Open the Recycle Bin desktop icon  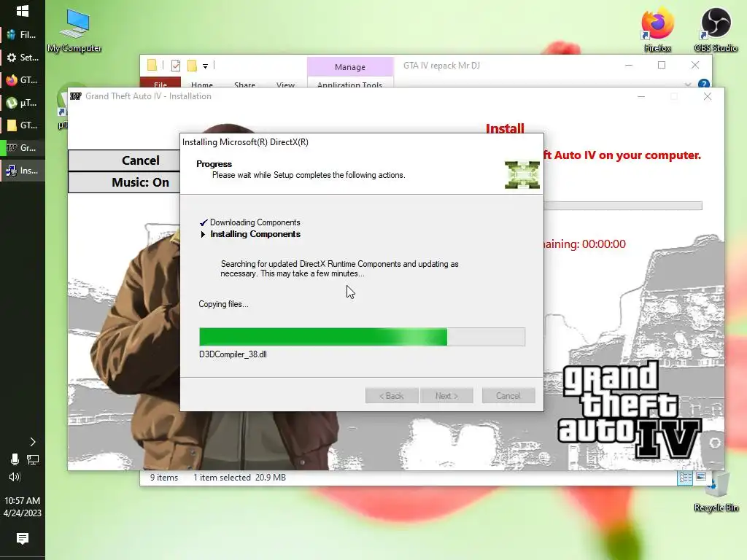716,493
